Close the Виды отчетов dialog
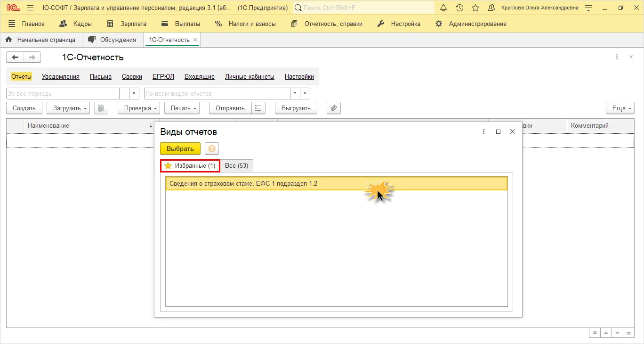644x344 pixels. [x=513, y=132]
